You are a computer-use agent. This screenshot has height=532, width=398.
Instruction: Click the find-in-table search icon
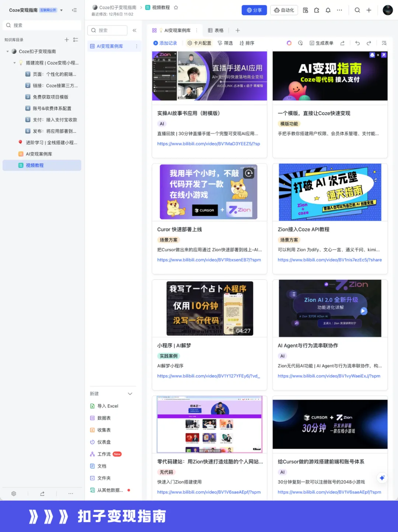pos(384,44)
